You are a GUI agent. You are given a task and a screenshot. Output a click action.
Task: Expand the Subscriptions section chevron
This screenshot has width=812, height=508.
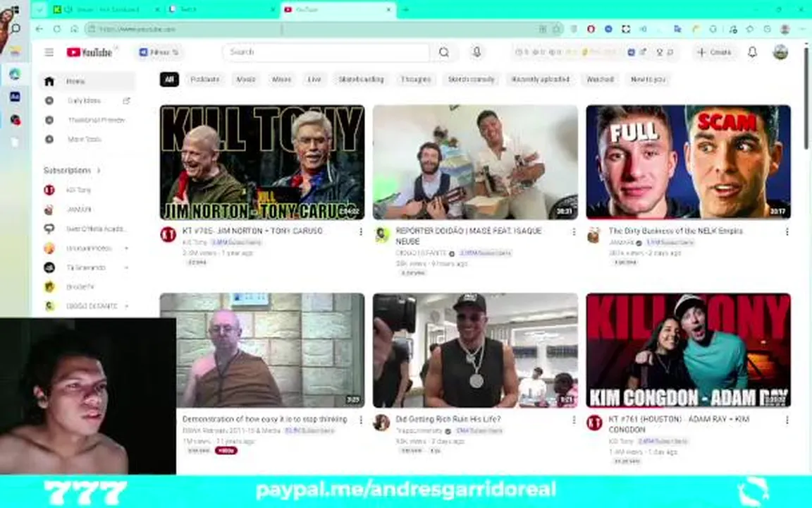click(99, 171)
